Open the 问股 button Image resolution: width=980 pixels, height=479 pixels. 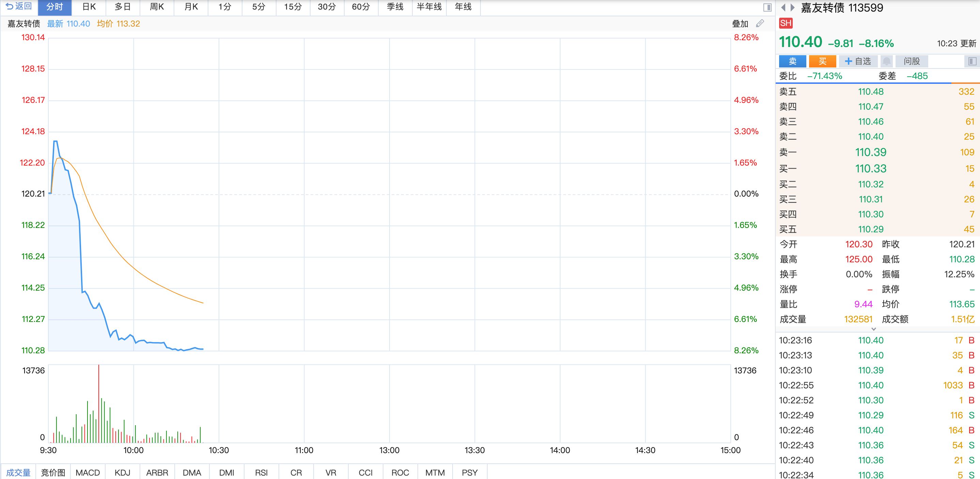[x=912, y=61]
